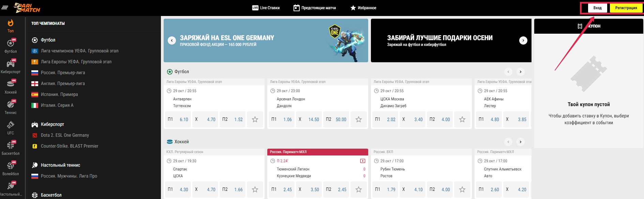Click previous arrow on ESL One banner

coord(172,40)
